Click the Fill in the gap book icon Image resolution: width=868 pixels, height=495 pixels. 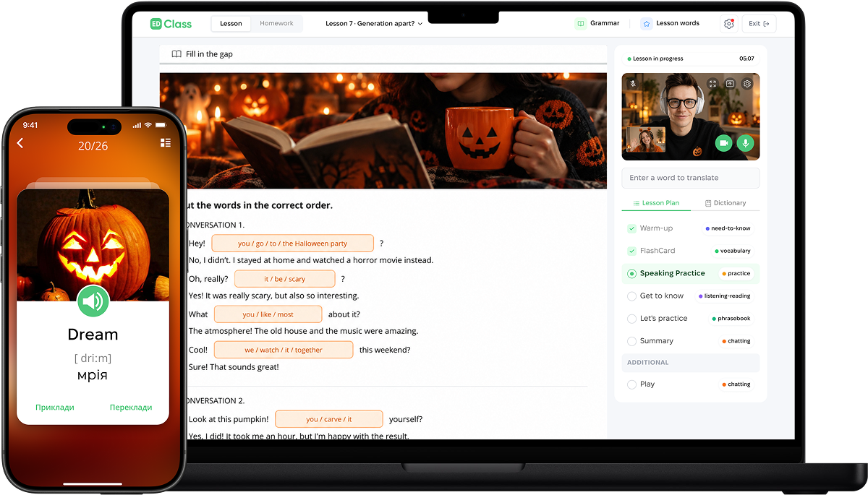point(176,54)
